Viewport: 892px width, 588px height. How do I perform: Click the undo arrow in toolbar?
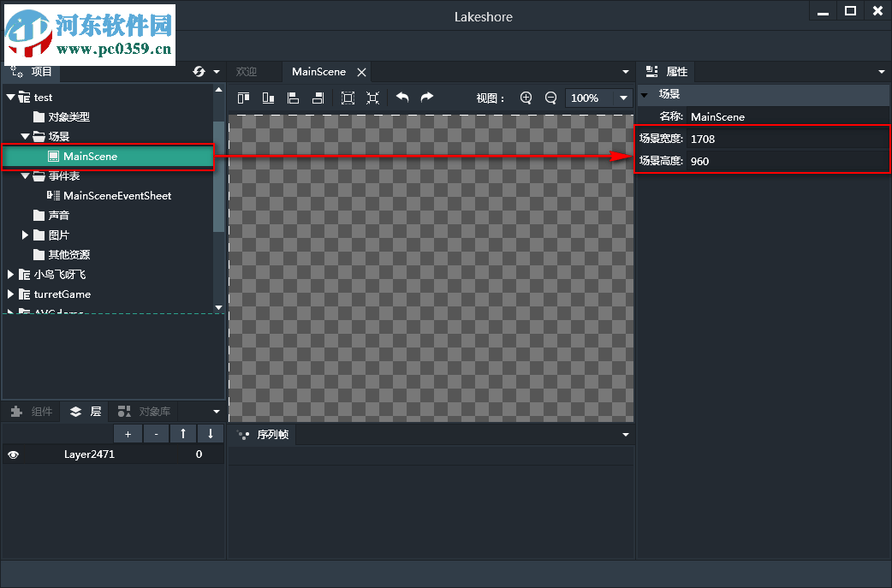tap(402, 98)
